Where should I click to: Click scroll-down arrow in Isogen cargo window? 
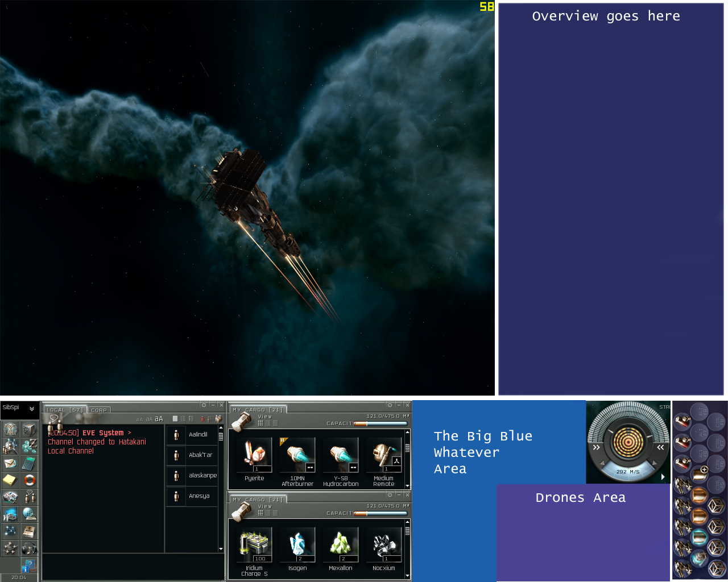tap(407, 576)
